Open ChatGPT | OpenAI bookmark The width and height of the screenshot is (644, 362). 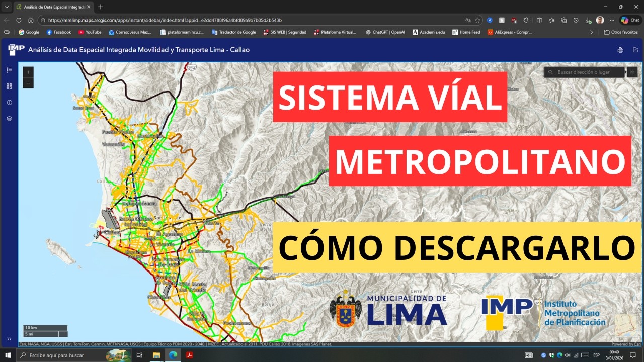click(385, 32)
